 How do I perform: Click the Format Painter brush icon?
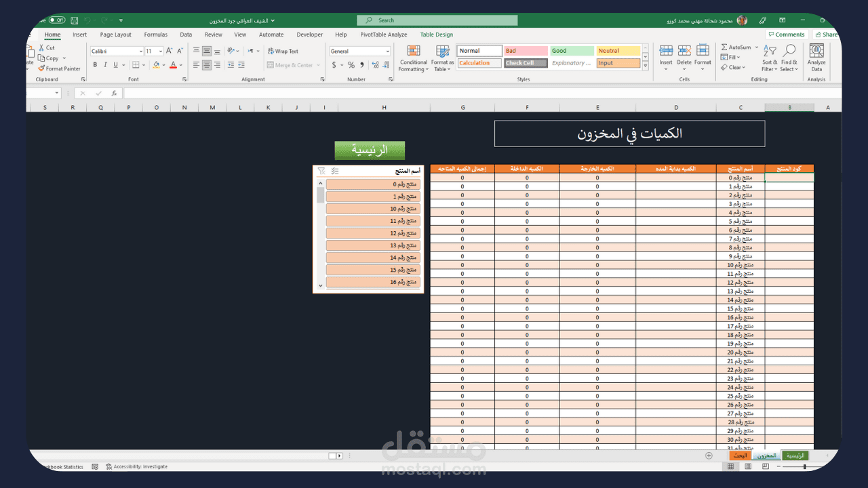point(41,68)
